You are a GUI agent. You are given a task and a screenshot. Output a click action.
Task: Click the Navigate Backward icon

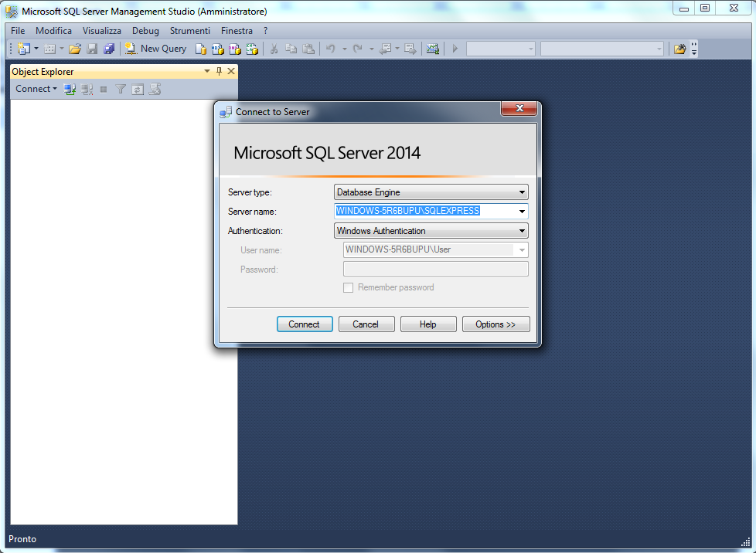385,49
